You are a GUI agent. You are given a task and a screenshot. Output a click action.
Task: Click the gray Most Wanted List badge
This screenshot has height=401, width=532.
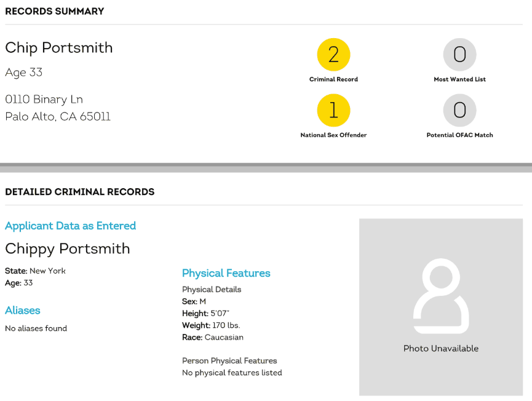(x=459, y=55)
